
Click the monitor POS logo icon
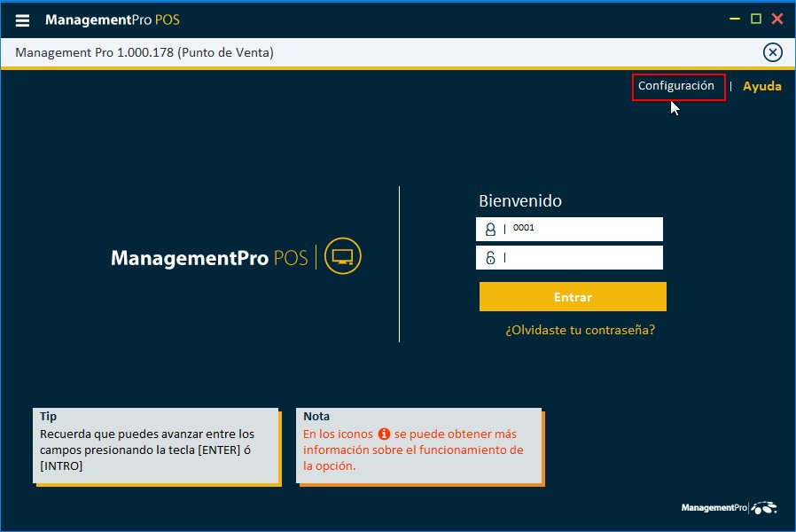tap(343, 256)
